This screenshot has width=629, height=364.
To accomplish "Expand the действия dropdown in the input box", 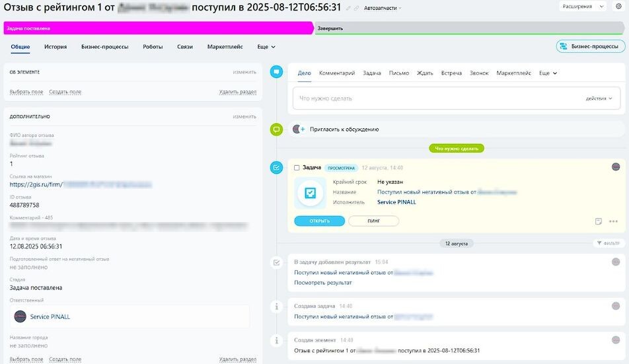I will pyautogui.click(x=599, y=98).
